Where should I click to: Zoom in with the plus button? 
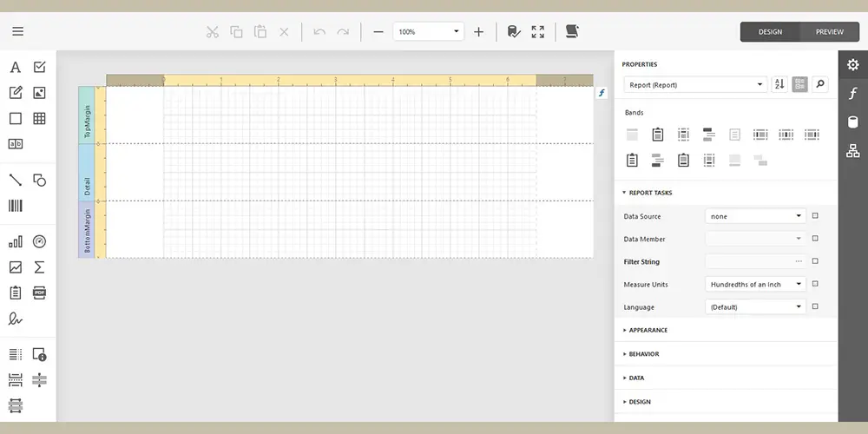click(479, 32)
